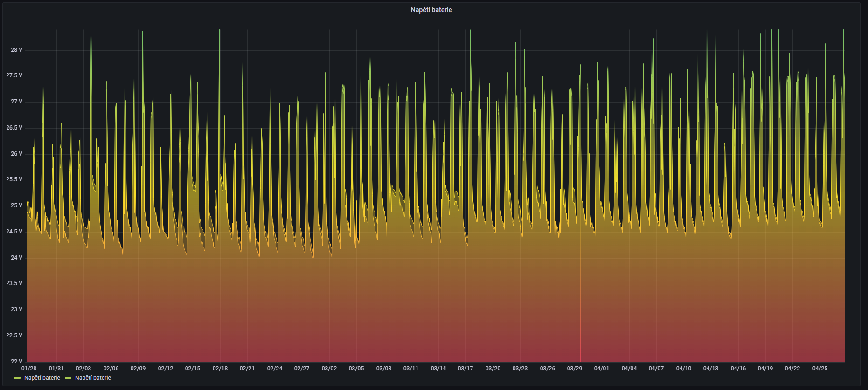868x390 pixels.
Task: Select the 03/17 x-axis date label
Action: click(465, 369)
